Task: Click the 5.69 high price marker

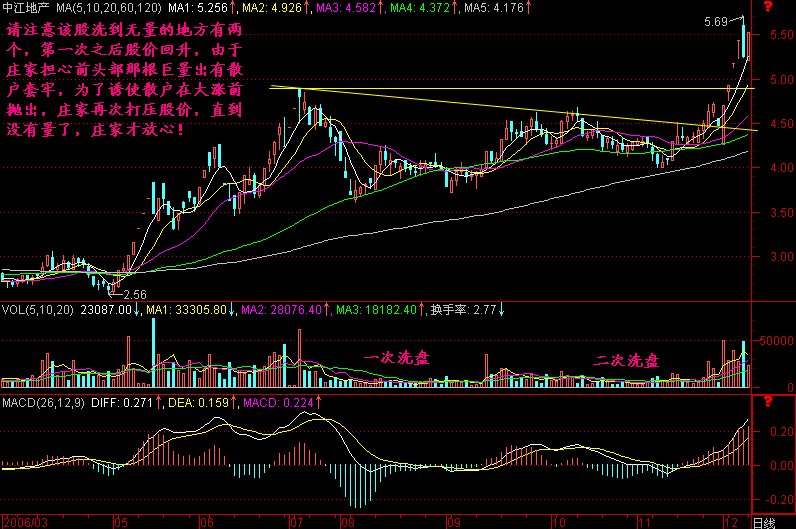Action: (x=715, y=21)
